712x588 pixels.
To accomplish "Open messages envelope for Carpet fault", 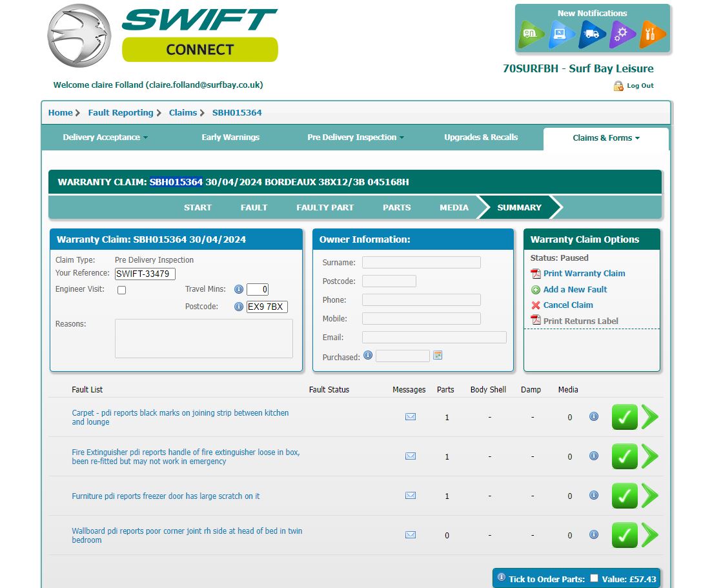I will coord(411,417).
